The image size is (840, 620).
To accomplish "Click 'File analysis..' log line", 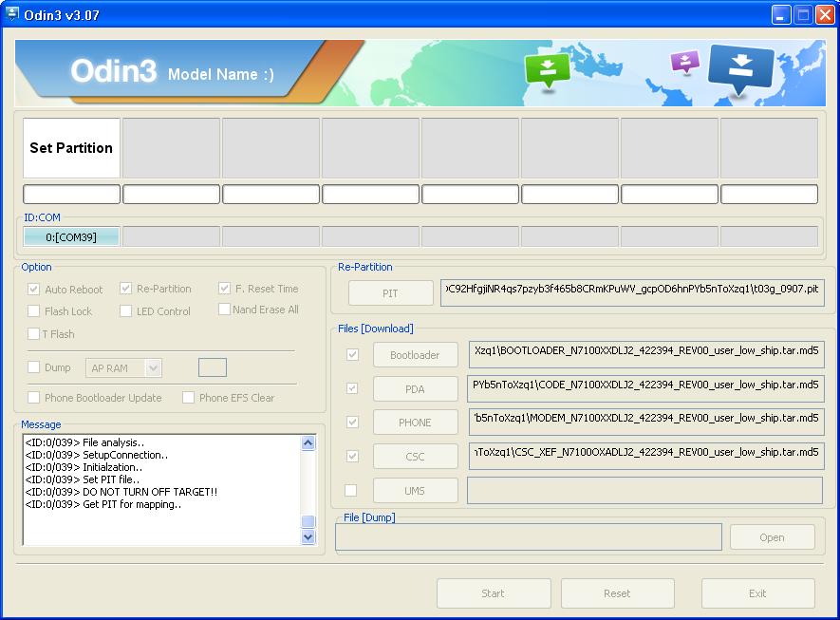I will coord(84,442).
